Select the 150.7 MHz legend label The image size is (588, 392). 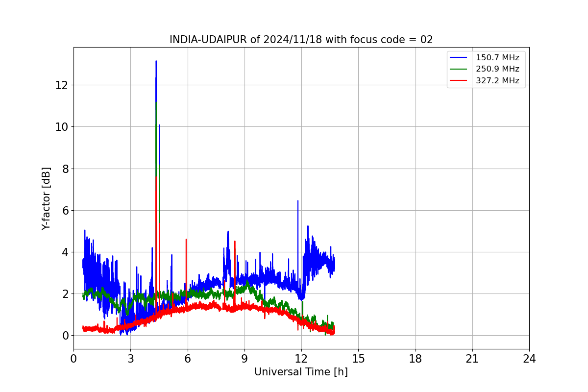(x=497, y=58)
